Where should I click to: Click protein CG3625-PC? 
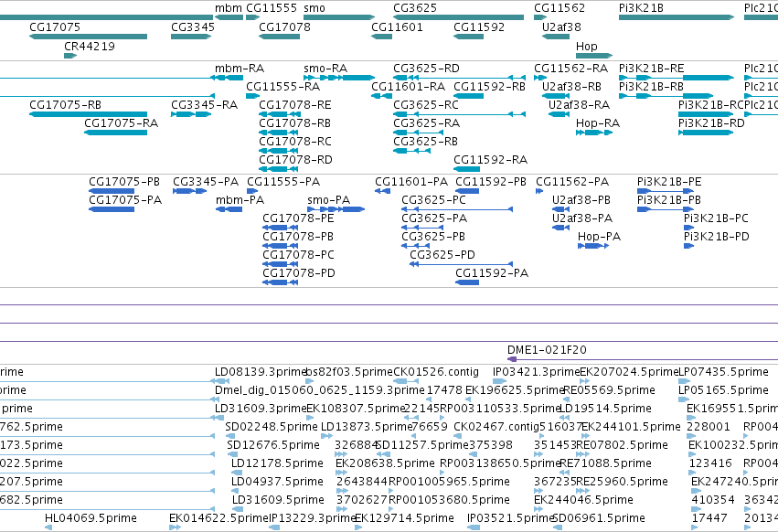(457, 209)
